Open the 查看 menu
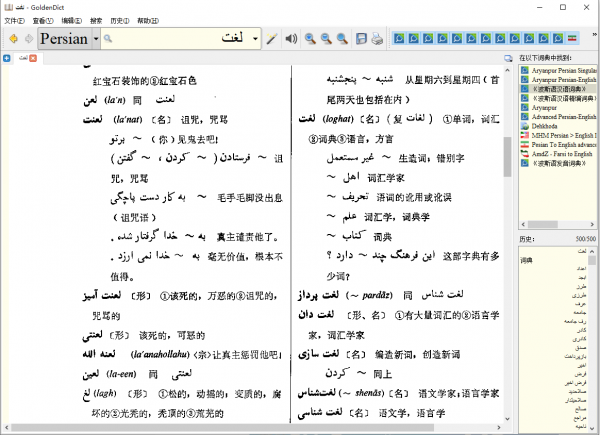The width and height of the screenshot is (600, 435). 43,21
